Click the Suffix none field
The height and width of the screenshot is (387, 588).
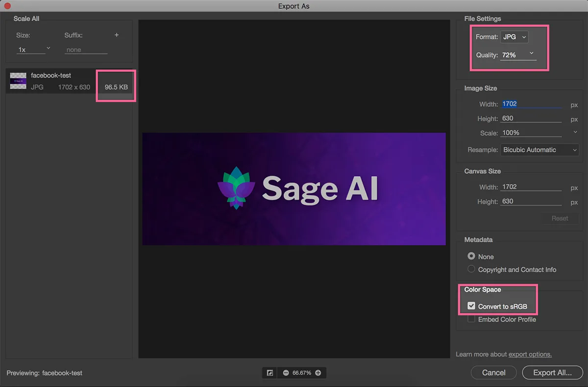point(86,50)
